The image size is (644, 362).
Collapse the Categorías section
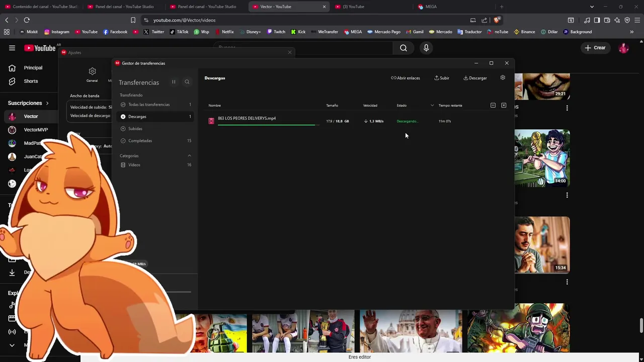point(189,156)
